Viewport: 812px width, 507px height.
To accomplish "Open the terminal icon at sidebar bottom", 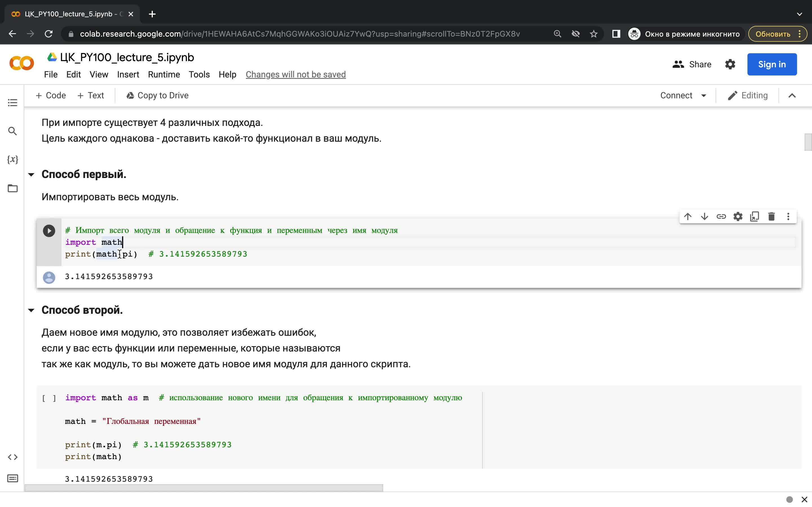I will 12,478.
